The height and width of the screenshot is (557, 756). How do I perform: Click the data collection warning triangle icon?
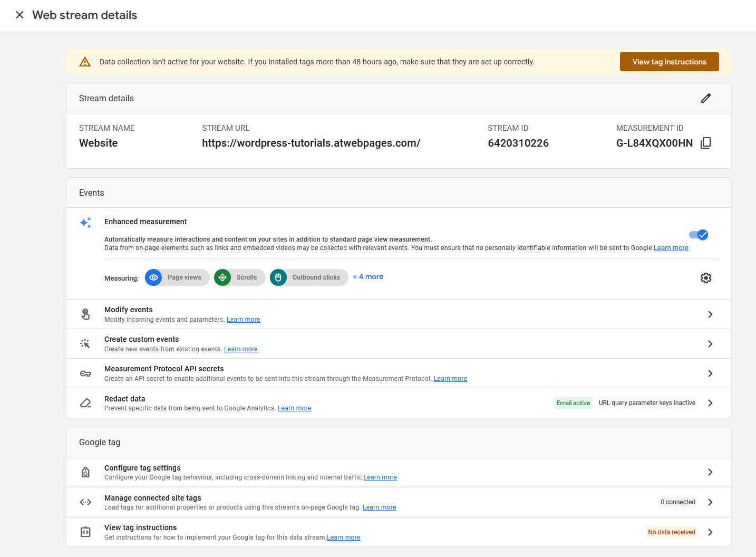85,62
